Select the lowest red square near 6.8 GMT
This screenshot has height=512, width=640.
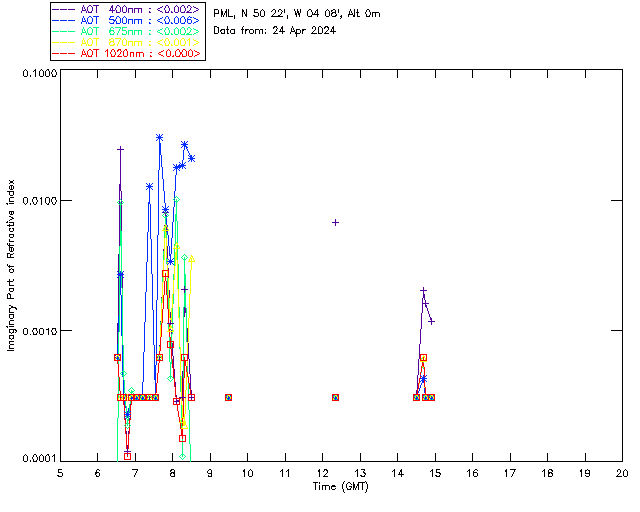(x=128, y=455)
